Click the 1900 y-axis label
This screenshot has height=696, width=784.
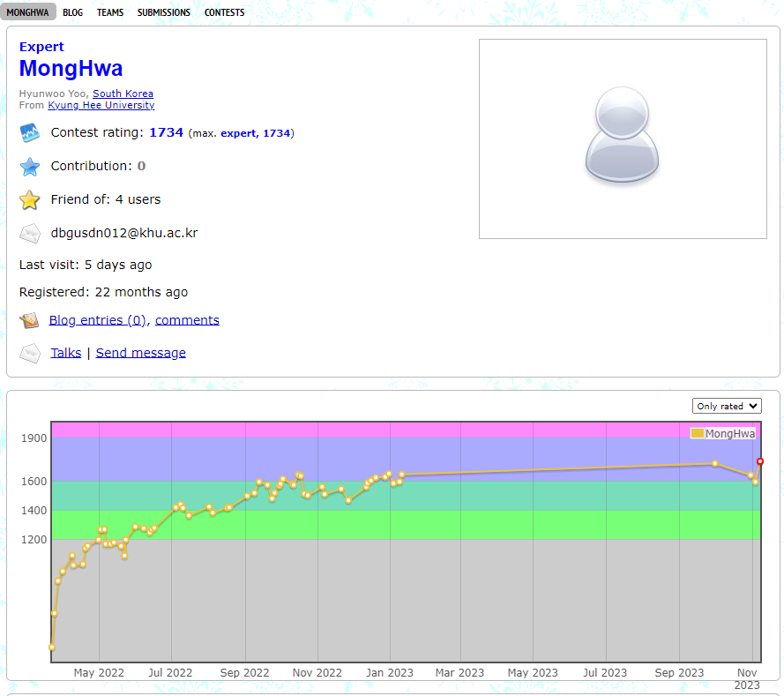(x=34, y=438)
